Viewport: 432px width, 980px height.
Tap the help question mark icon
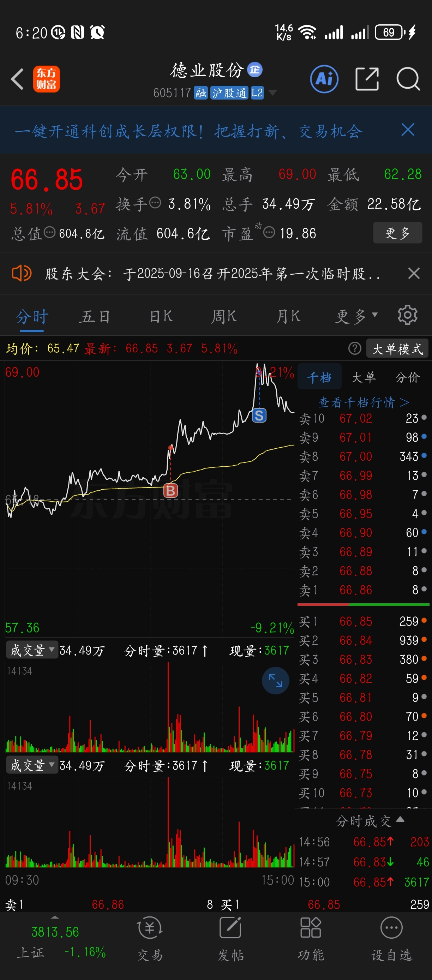(355, 348)
